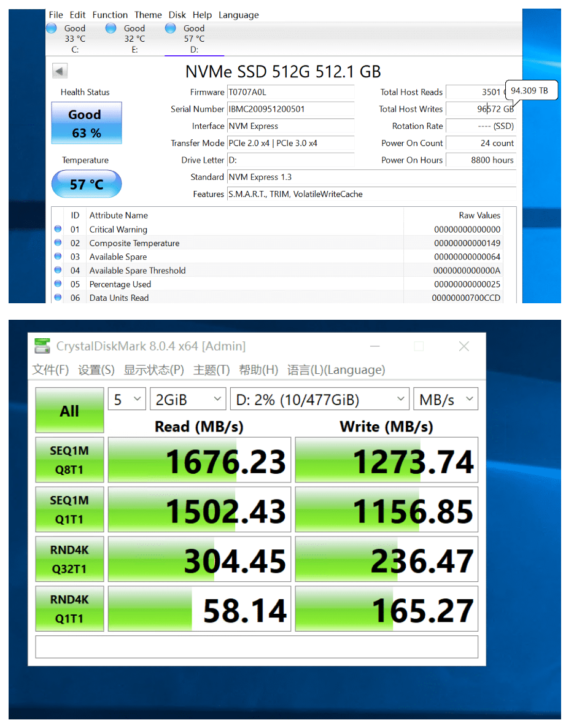Select the Percentage Used attribute row
The width and height of the screenshot is (574, 728).
pyautogui.click(x=277, y=284)
